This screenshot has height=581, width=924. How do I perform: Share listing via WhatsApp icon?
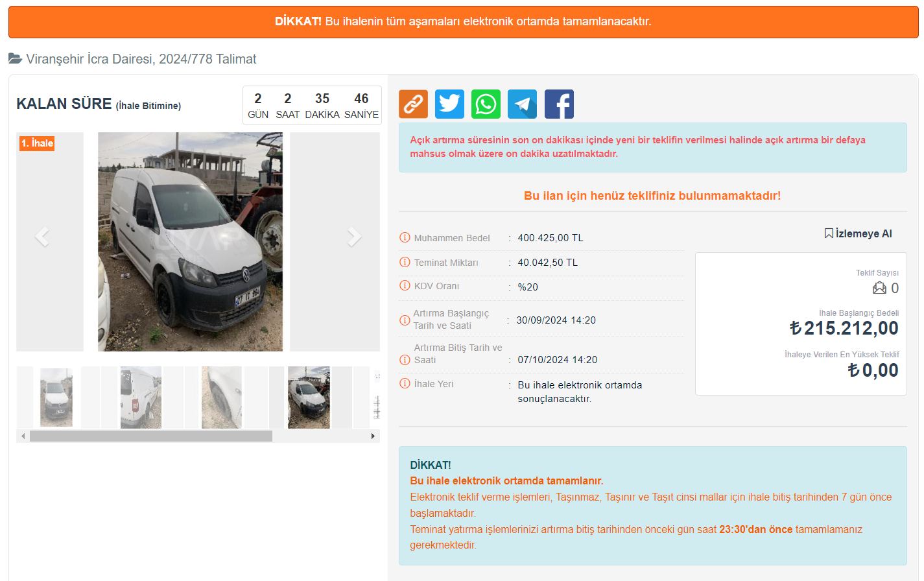point(486,104)
